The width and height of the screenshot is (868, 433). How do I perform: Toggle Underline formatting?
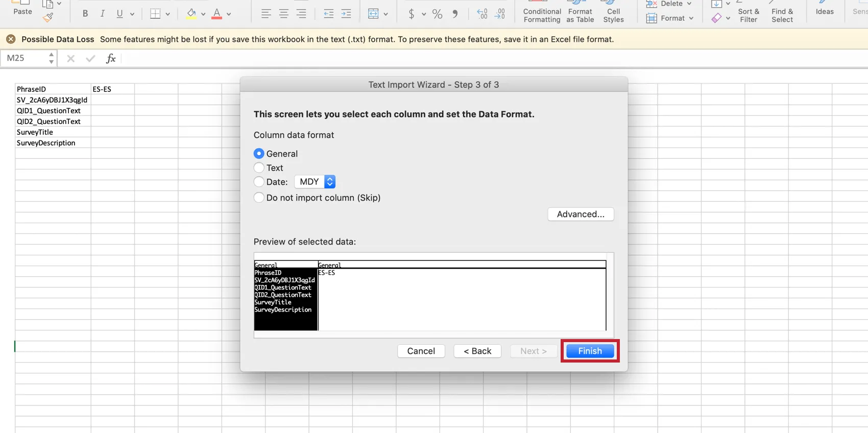(x=119, y=14)
